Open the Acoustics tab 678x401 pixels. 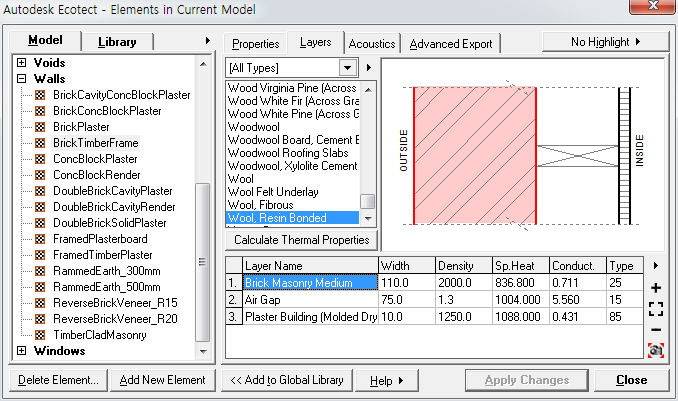[x=372, y=44]
